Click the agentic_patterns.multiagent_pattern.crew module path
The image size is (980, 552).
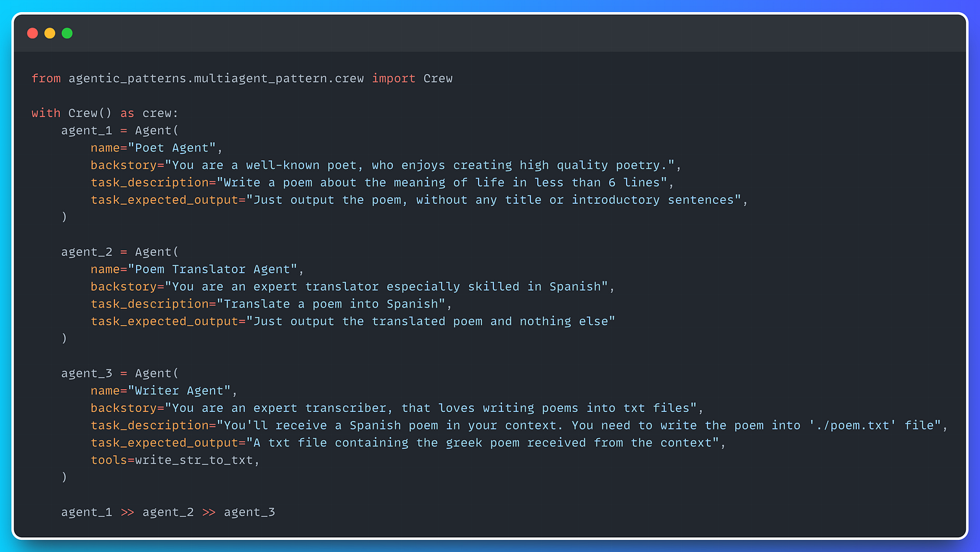(x=216, y=79)
